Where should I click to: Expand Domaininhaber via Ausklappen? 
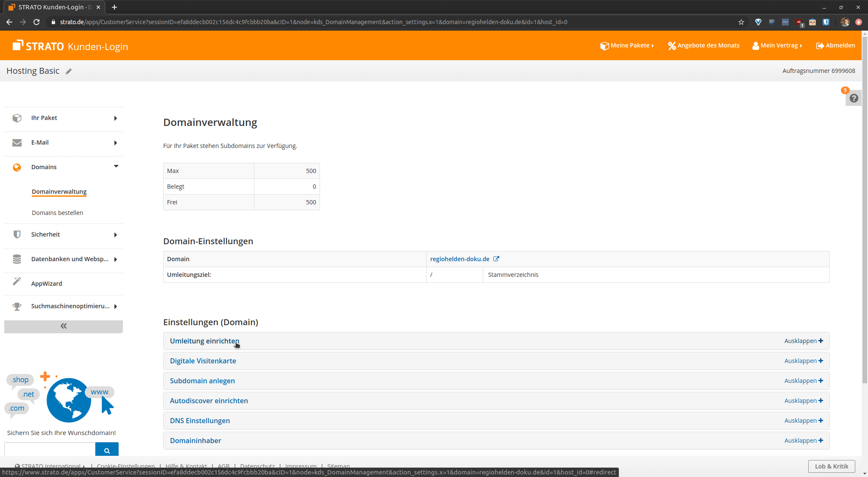(x=804, y=441)
